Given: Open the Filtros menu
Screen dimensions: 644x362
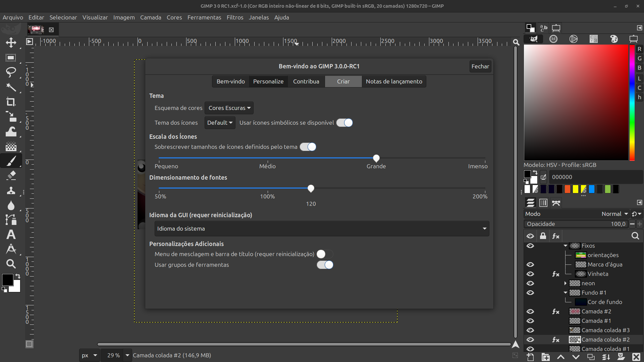Looking at the screenshot, I should [x=235, y=17].
